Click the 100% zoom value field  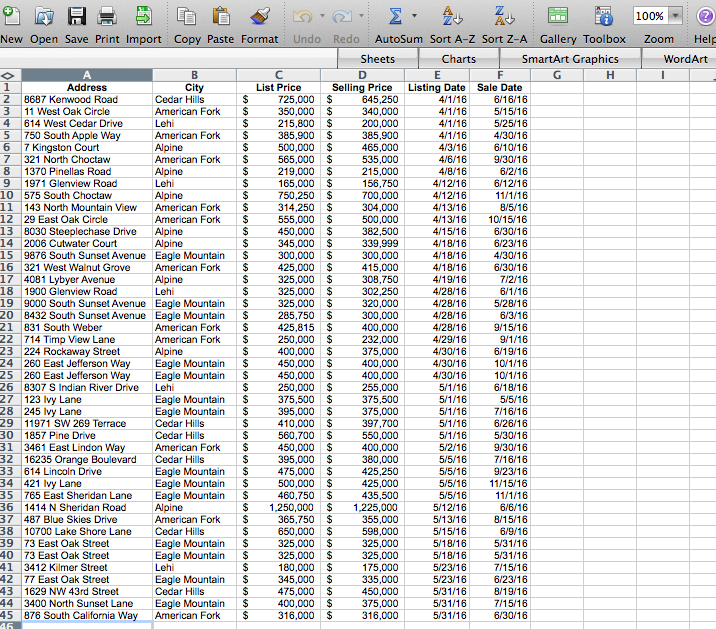point(650,16)
